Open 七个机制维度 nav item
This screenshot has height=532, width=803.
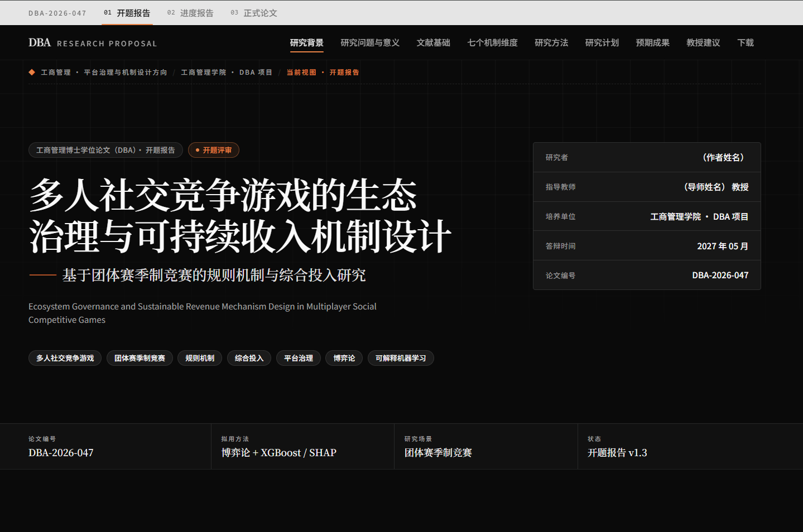pos(492,43)
